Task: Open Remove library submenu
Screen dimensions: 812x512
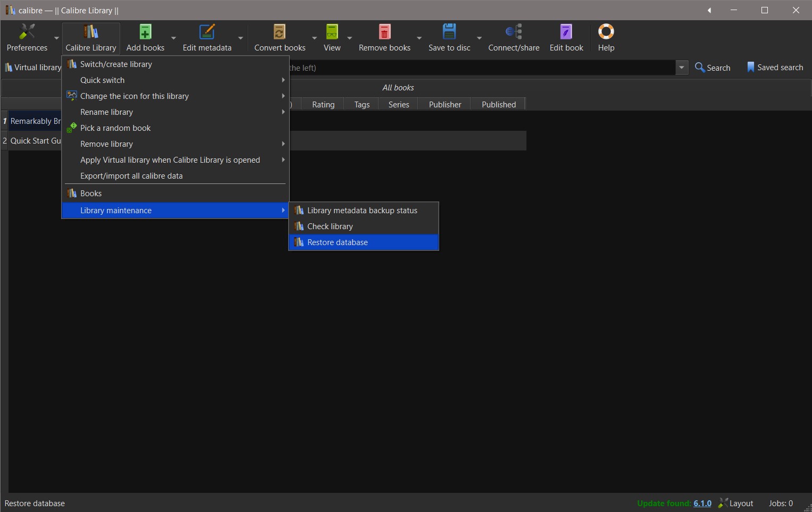Action: coord(175,144)
